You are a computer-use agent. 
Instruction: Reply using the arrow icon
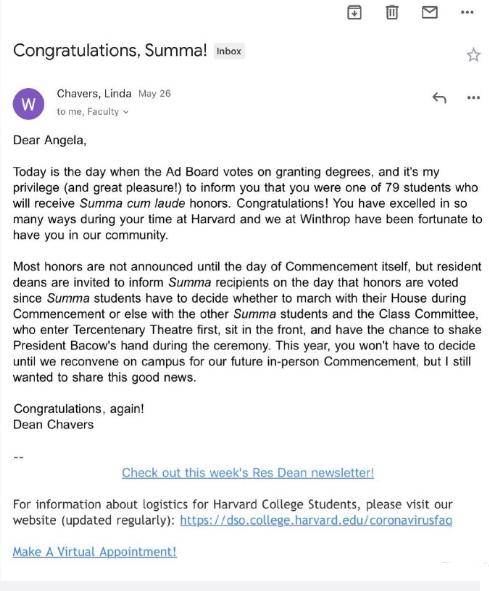(x=439, y=98)
